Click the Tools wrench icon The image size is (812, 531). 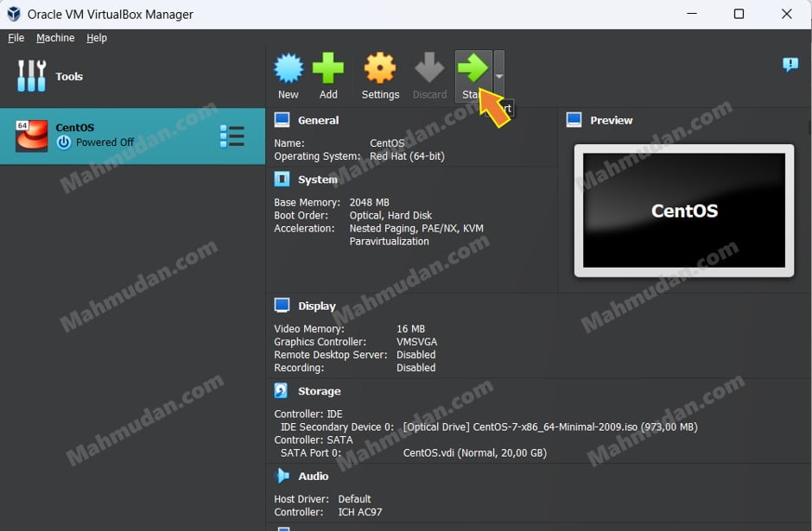[31, 76]
